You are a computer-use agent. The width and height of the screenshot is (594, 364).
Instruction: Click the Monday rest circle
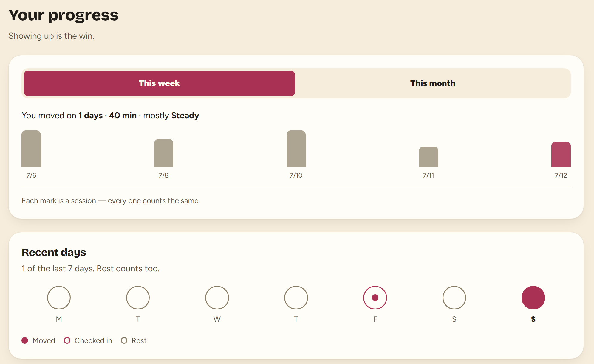[59, 298]
